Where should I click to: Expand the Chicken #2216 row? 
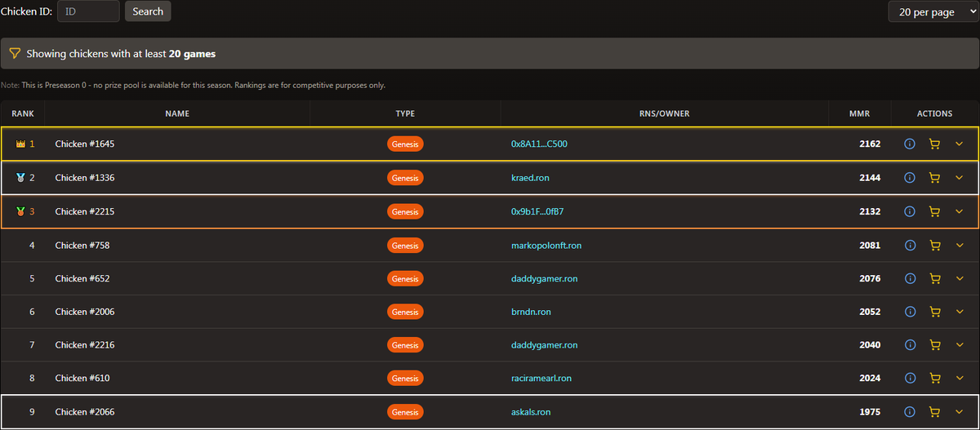pos(960,345)
